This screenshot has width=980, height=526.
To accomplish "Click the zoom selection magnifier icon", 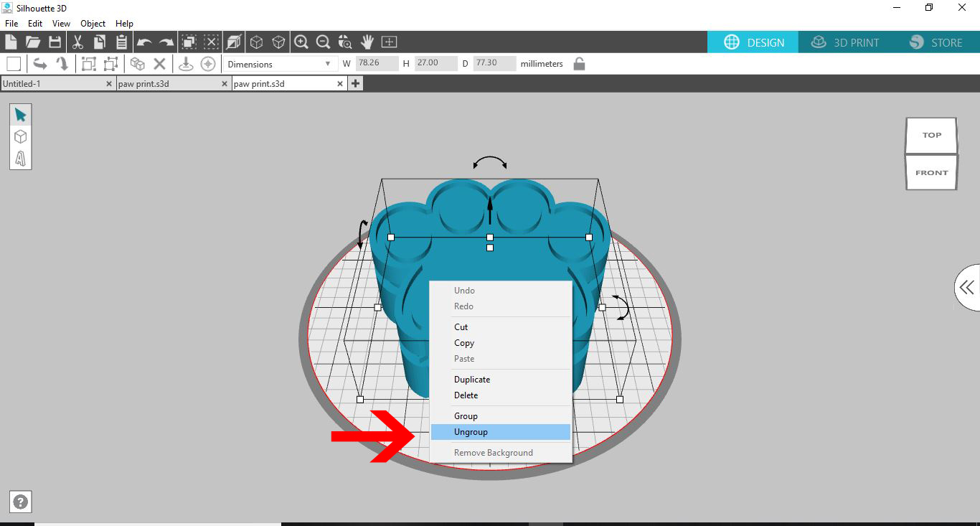I will coord(345,42).
